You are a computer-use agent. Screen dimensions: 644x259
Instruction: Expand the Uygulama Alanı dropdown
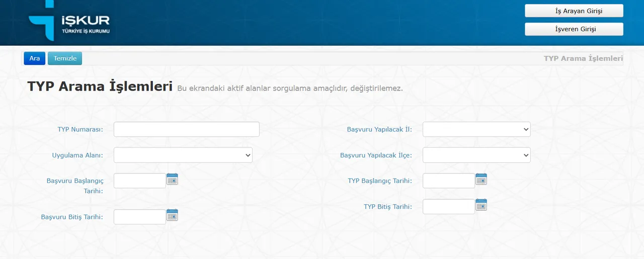coord(183,155)
